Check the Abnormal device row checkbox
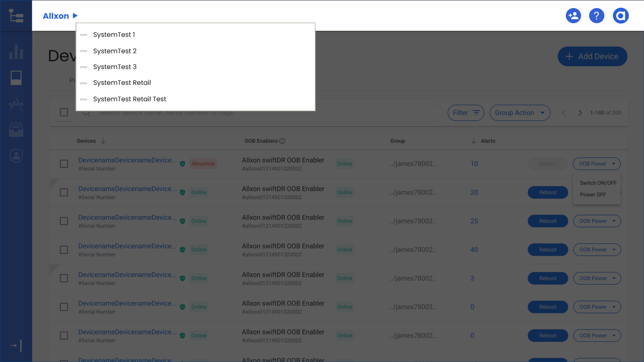This screenshot has width=644, height=362. tap(64, 164)
